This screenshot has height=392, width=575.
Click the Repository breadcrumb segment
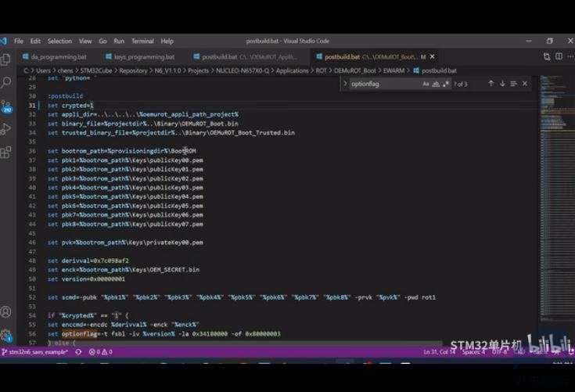pos(133,70)
